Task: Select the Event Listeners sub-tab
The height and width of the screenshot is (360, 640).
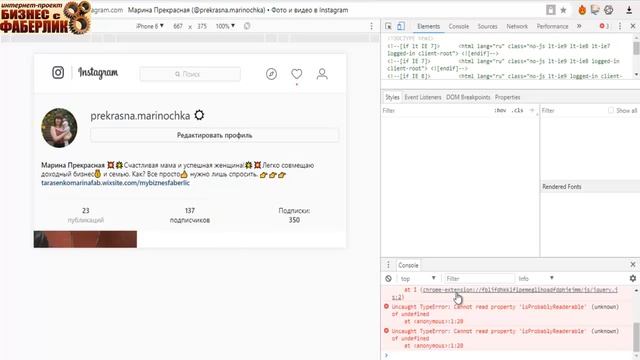Action: click(x=423, y=97)
